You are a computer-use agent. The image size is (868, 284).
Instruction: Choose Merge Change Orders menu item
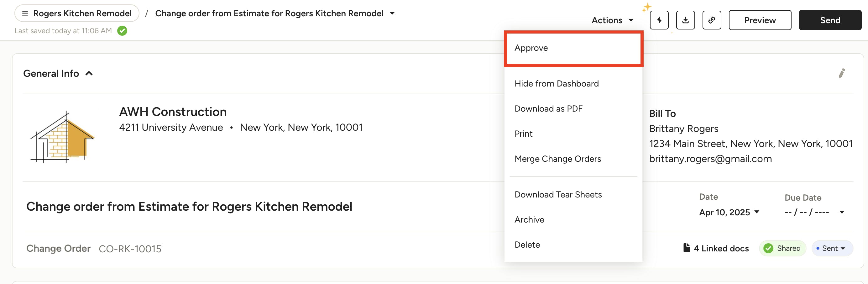[557, 159]
